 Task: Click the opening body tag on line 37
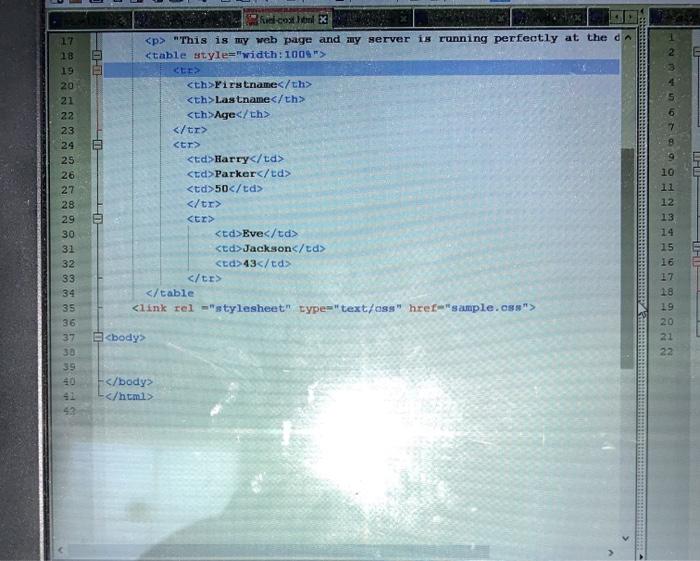pyautogui.click(x=125, y=337)
